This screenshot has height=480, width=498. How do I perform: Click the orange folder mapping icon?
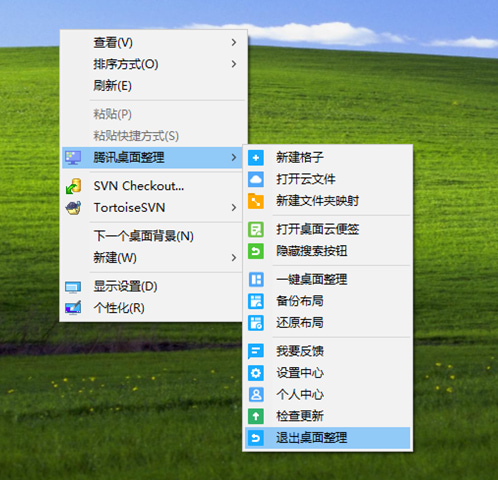[256, 201]
